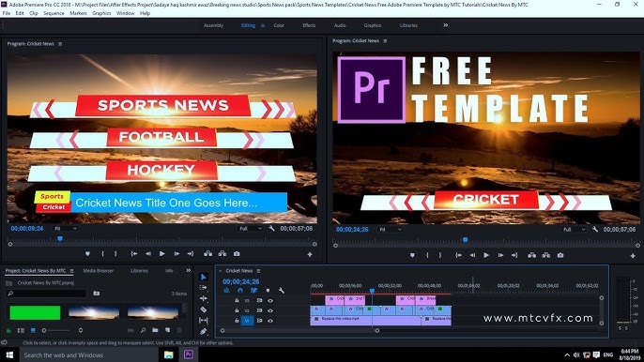Open Fit zoom dropdown in right monitor
644x362 pixels.
[x=391, y=230]
